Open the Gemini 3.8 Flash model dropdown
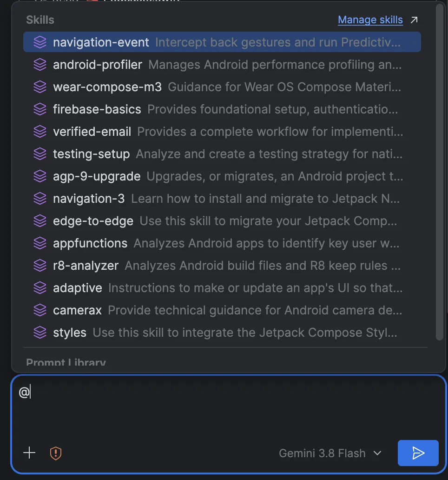 pos(330,453)
